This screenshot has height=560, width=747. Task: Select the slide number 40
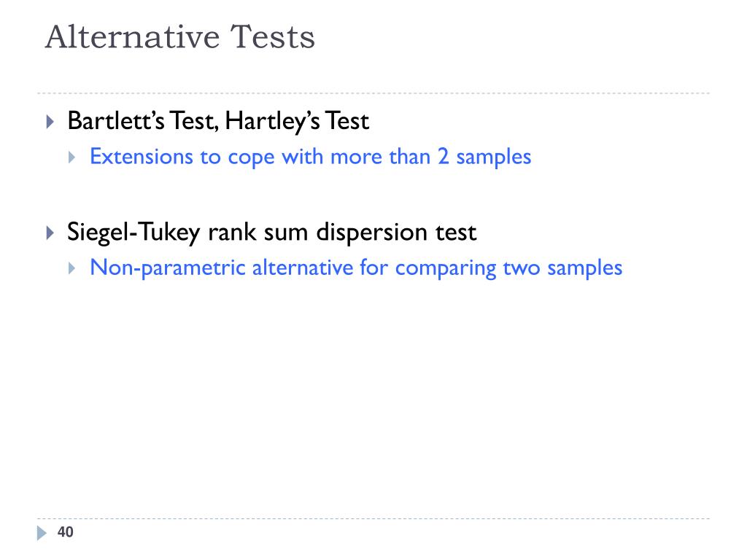click(65, 532)
